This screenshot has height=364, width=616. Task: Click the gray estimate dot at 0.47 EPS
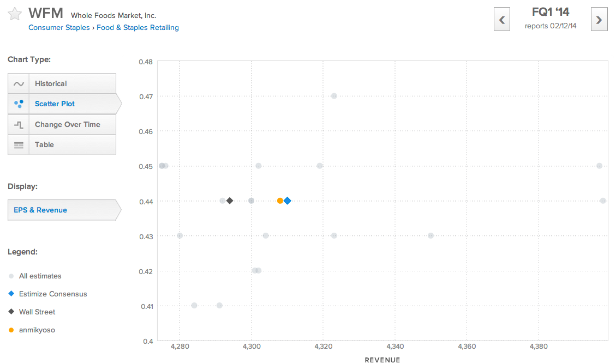point(334,96)
